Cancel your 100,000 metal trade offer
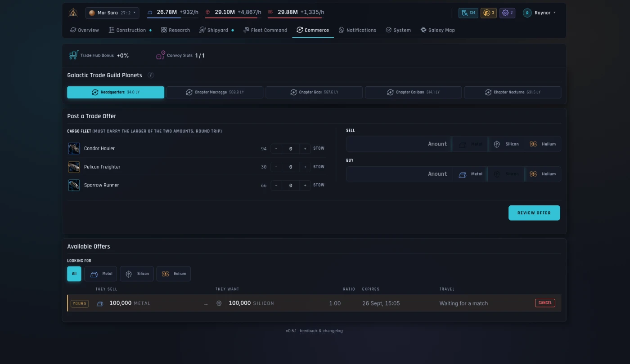Screen dimensions: 630x364 (545, 303)
